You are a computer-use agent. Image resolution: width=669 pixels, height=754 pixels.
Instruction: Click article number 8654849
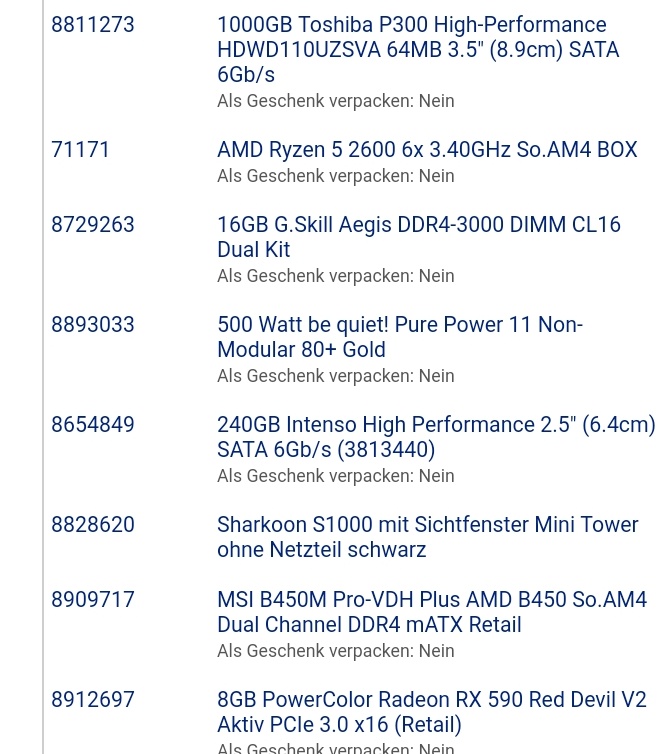93,425
